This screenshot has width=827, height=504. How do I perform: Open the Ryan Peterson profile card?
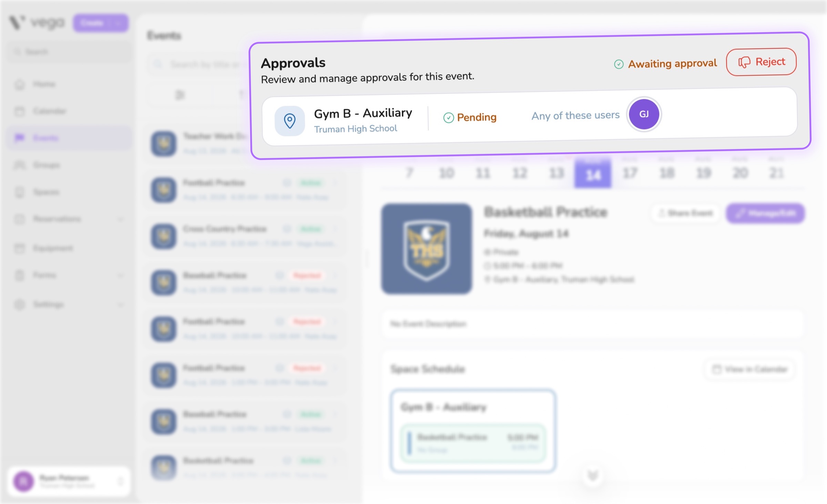coord(69,481)
